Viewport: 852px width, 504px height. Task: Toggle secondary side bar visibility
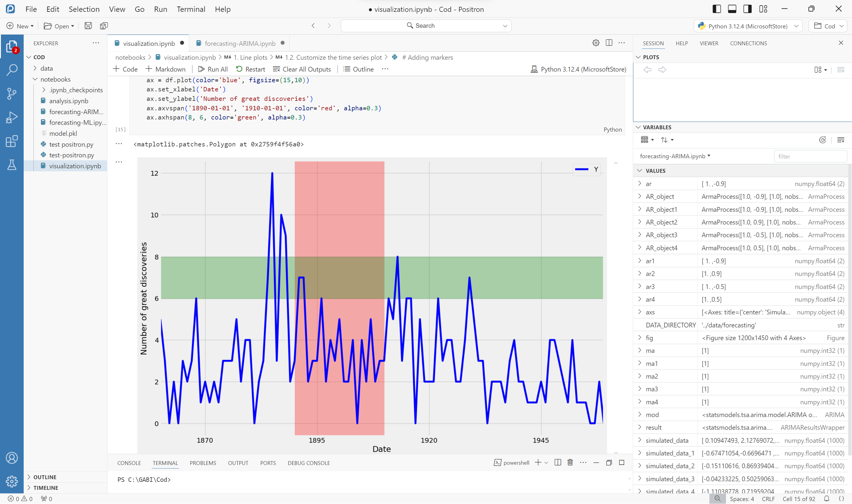[x=747, y=9]
